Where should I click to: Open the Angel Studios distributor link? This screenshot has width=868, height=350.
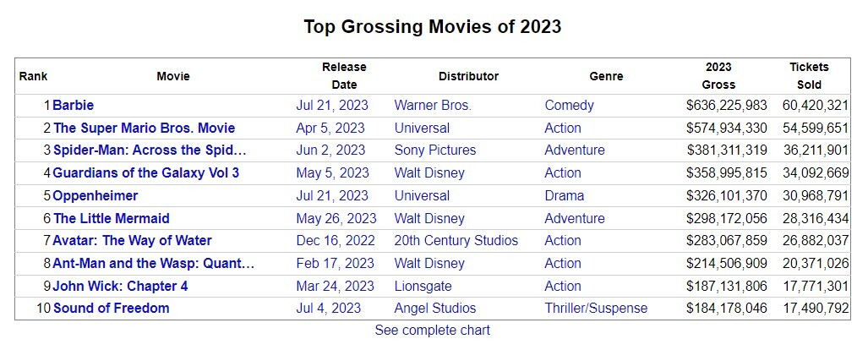(x=434, y=309)
